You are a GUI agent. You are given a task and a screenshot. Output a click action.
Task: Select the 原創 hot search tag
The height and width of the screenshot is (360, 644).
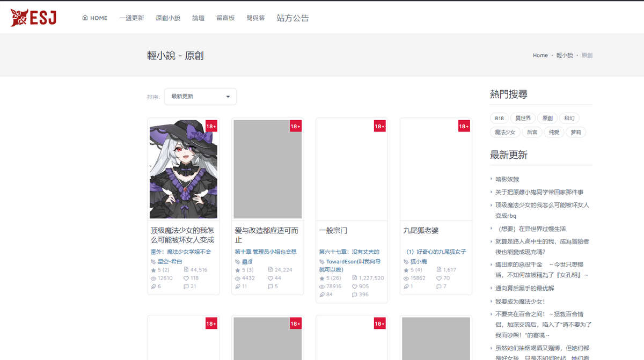click(x=547, y=118)
